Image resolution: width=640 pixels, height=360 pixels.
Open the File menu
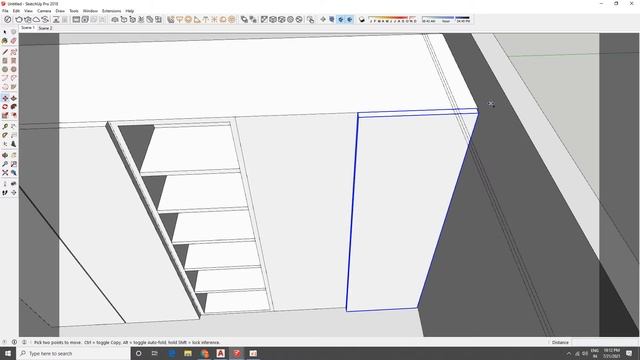coord(5,11)
